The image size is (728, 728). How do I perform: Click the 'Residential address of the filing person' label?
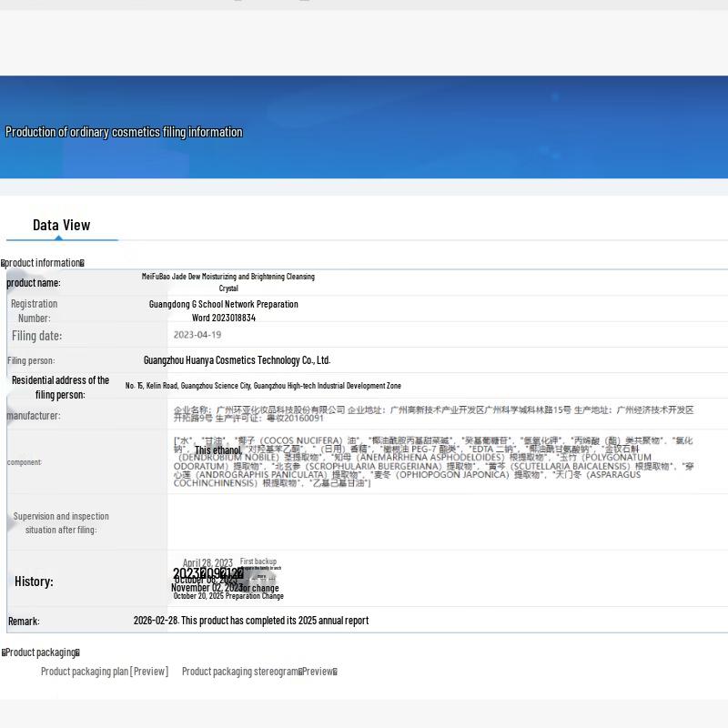pyautogui.click(x=60, y=388)
